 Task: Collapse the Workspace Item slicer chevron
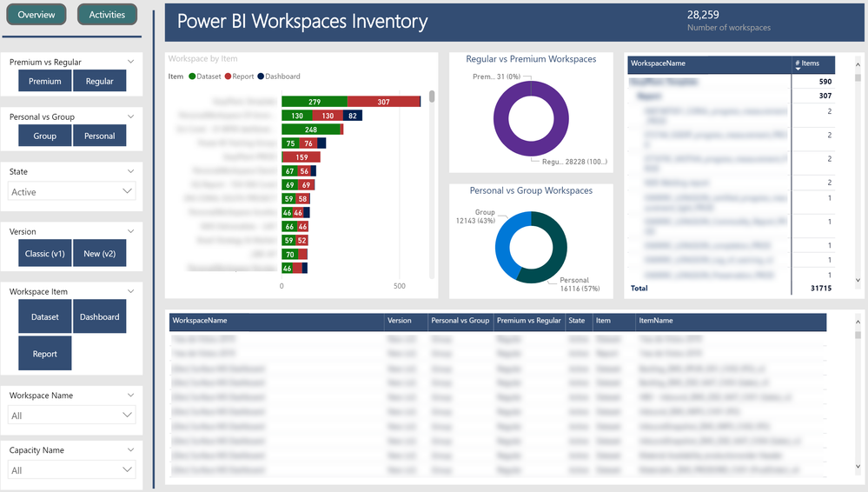[130, 291]
